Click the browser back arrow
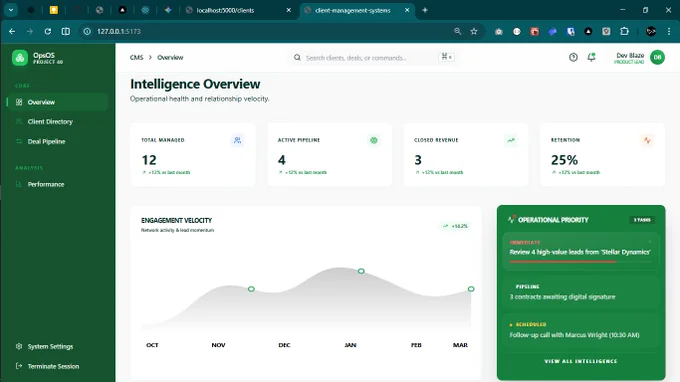 click(12, 31)
